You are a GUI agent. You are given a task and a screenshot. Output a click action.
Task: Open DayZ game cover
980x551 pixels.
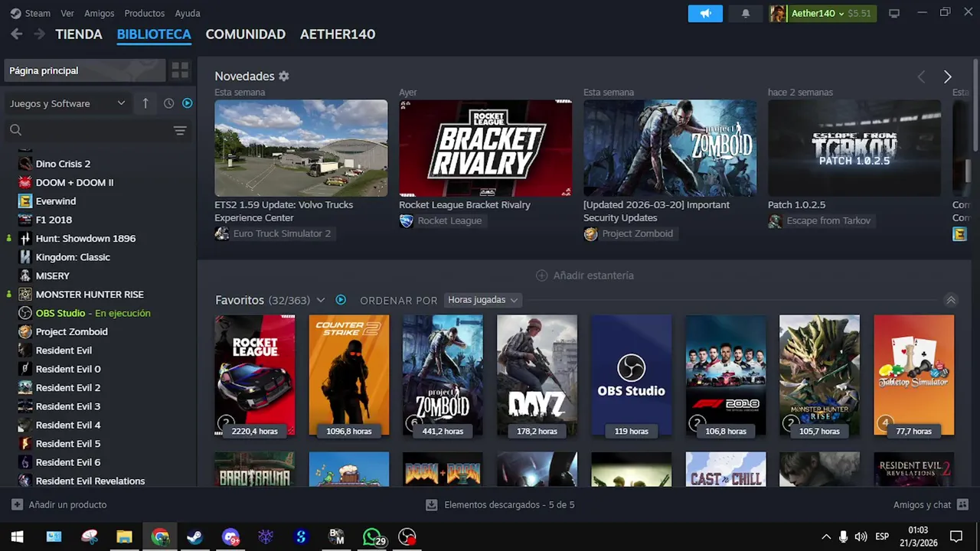pyautogui.click(x=537, y=375)
